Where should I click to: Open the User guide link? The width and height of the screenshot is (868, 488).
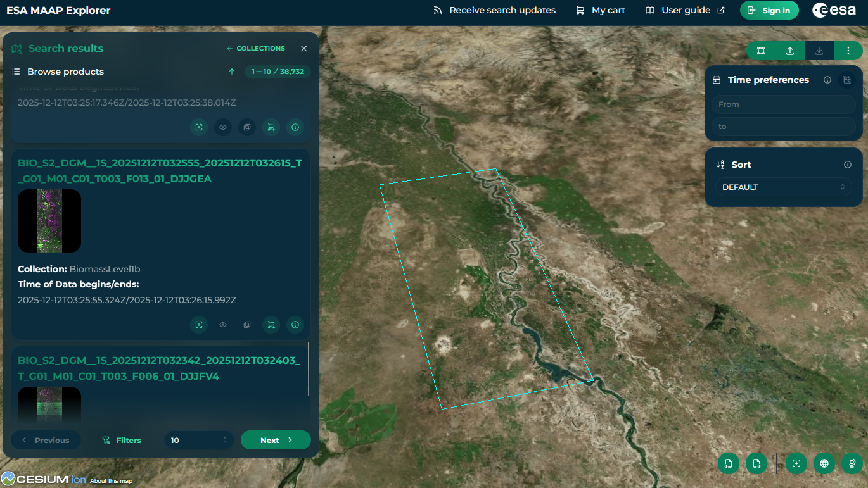[x=685, y=10]
